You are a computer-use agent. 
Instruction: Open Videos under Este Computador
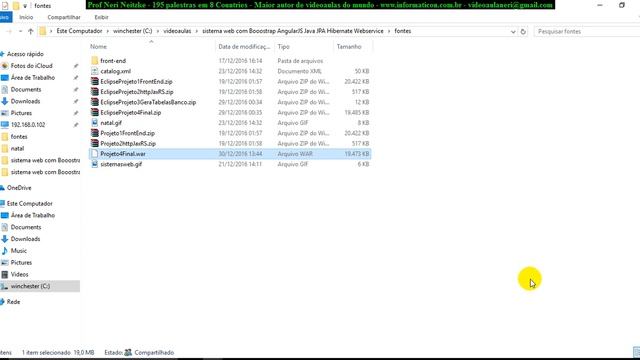(x=20, y=274)
